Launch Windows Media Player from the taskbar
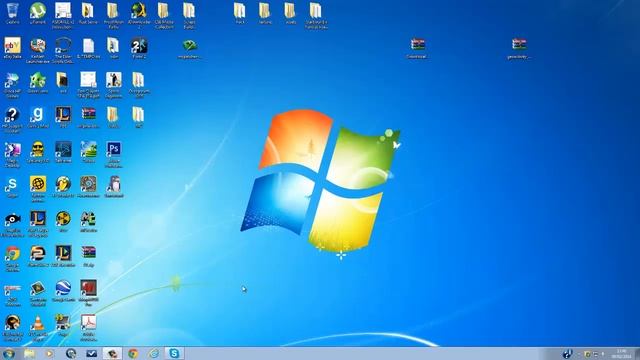Viewport: 640px width, 360px height. pyautogui.click(x=49, y=353)
